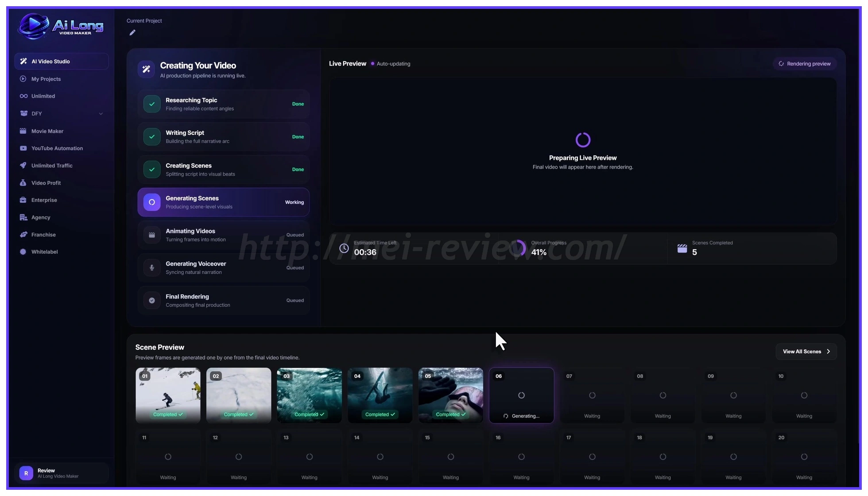This screenshot has width=868, height=496.
Task: Click the rocket icon for Unlimited Traffic
Action: (23, 166)
